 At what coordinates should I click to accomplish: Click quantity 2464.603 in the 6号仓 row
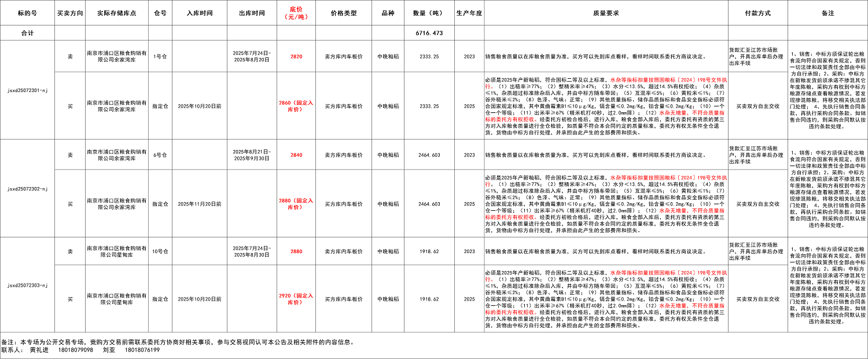429,155
